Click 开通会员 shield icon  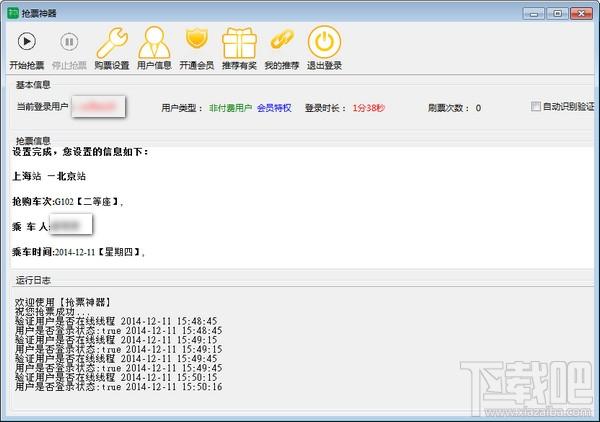pyautogui.click(x=197, y=39)
